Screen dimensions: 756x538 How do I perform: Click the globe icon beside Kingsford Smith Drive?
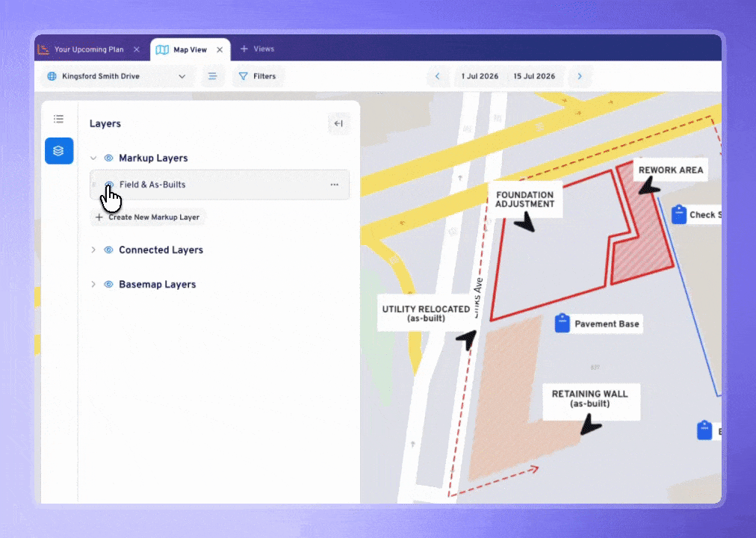tap(52, 76)
